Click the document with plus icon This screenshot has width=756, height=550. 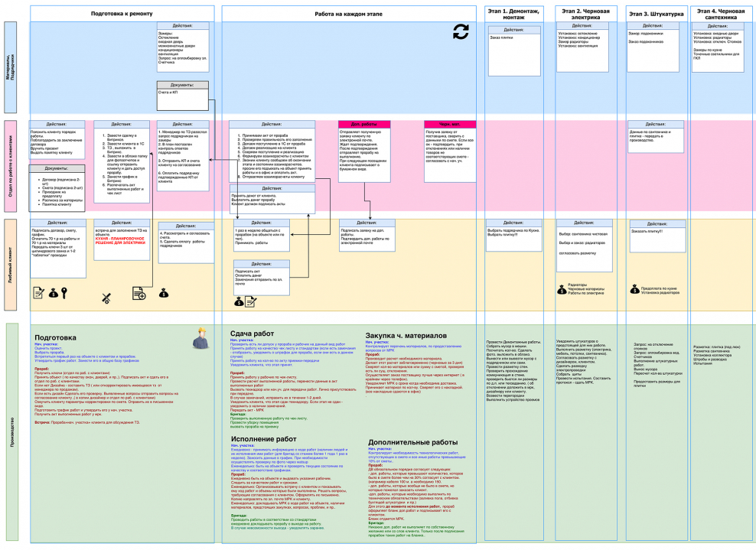pyautogui.click(x=139, y=291)
